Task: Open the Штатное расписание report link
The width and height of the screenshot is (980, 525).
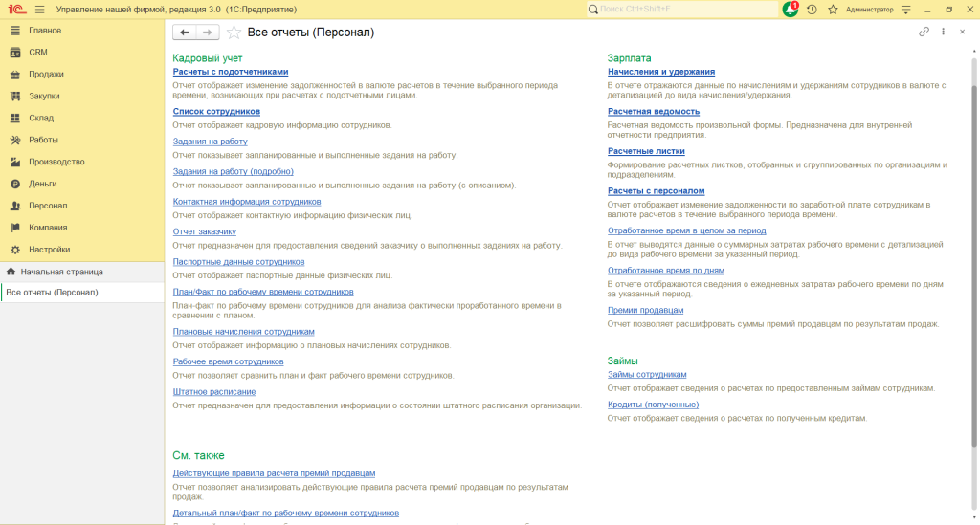Action: [213, 392]
